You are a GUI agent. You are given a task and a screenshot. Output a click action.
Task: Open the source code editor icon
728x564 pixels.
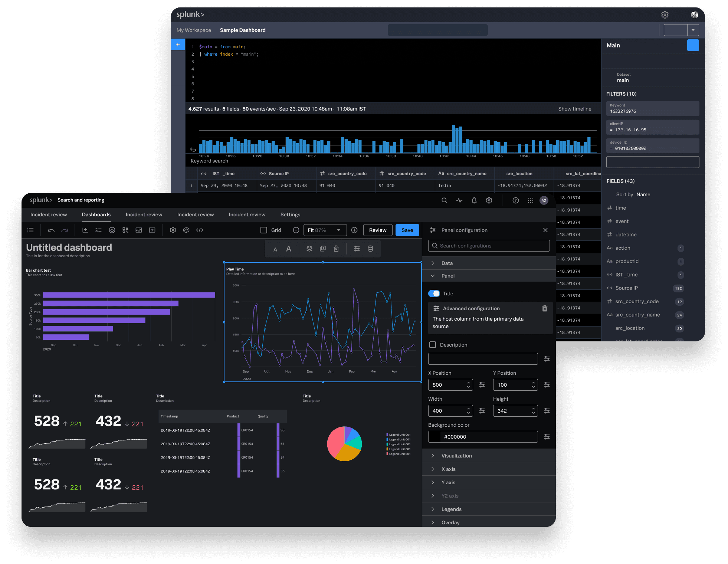pos(200,230)
